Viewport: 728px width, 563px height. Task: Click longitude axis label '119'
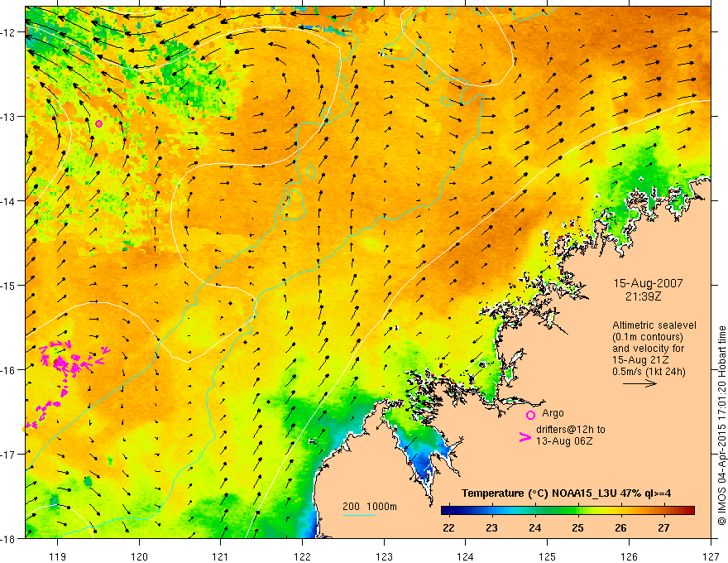pyautogui.click(x=58, y=556)
